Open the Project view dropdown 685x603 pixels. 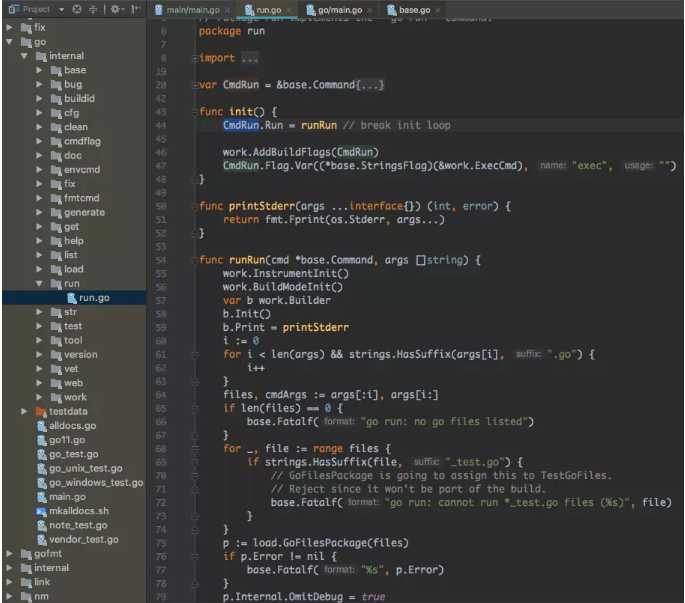click(x=62, y=9)
